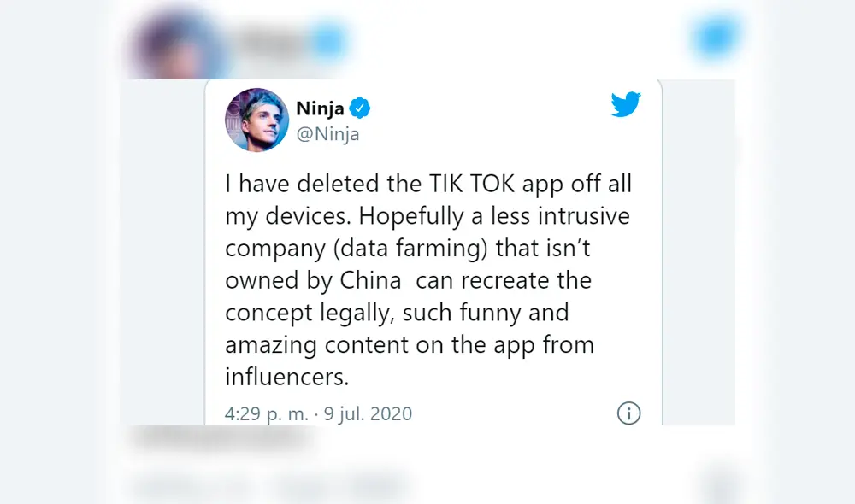Click the 4:29 p. m. timestamp
Image resolution: width=855 pixels, height=504 pixels.
pos(266,414)
